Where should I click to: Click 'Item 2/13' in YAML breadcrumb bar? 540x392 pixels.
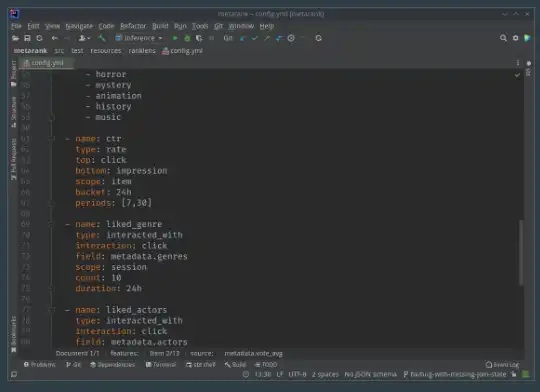pyautogui.click(x=165, y=353)
